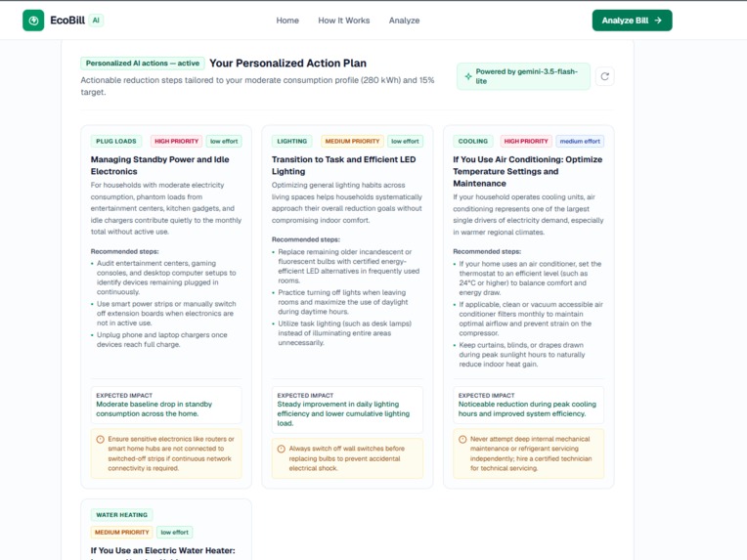The width and height of the screenshot is (747, 560).
Task: Click the LIGHTING category tag
Action: [292, 142]
